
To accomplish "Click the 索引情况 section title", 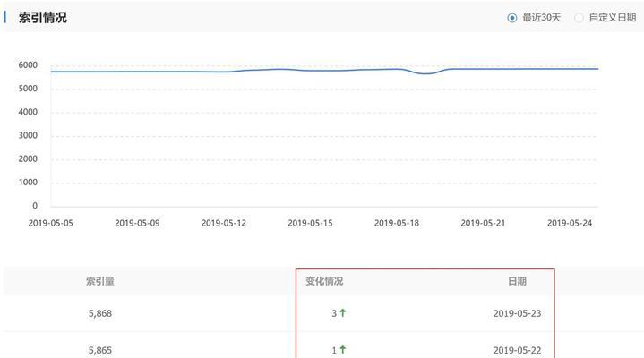I will [x=43, y=18].
